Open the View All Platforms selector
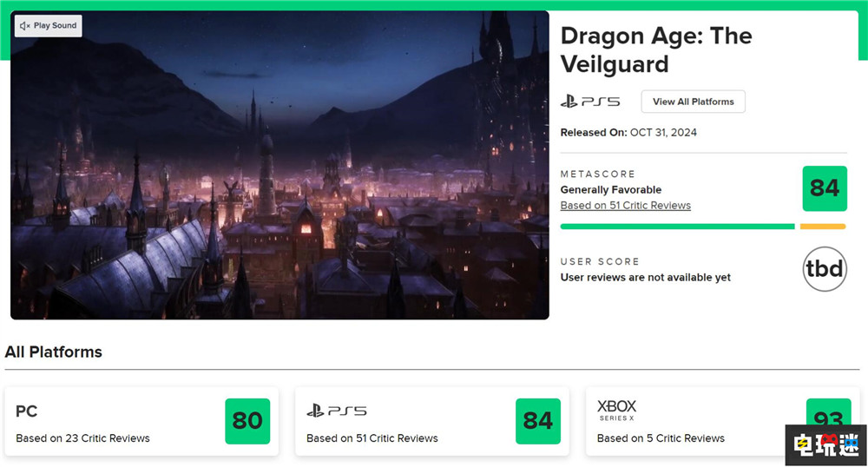This screenshot has height=467, width=868. pyautogui.click(x=693, y=102)
